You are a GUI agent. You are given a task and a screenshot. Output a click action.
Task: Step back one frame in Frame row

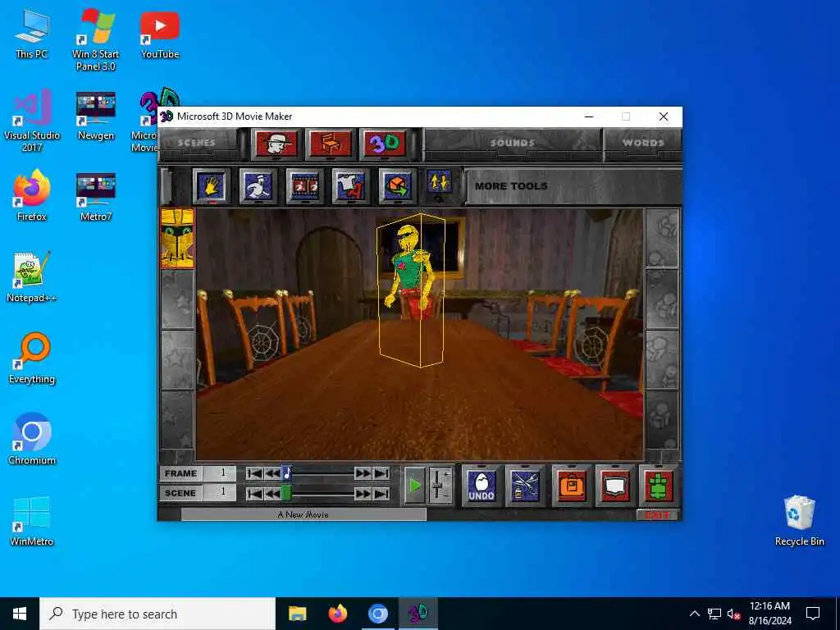[x=272, y=473]
